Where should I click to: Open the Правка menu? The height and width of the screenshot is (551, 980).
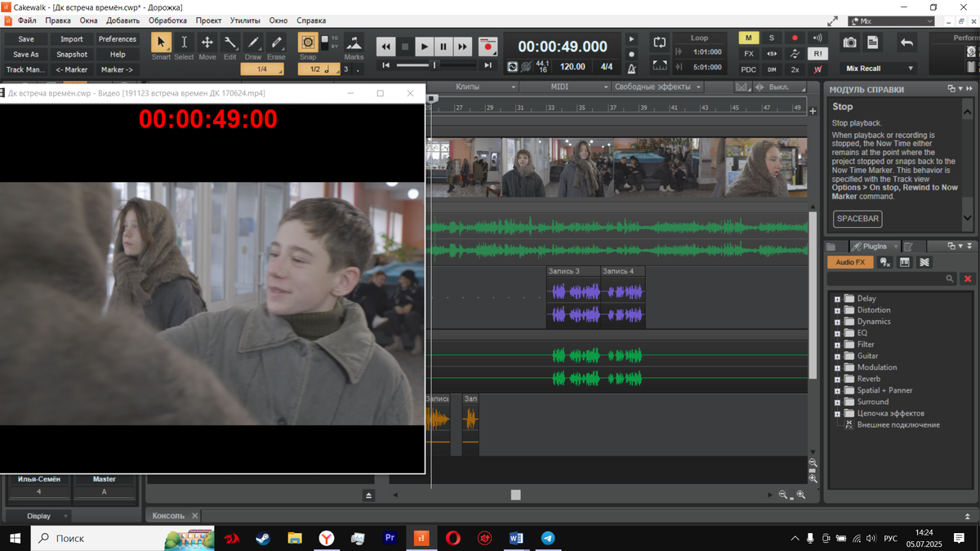point(58,20)
